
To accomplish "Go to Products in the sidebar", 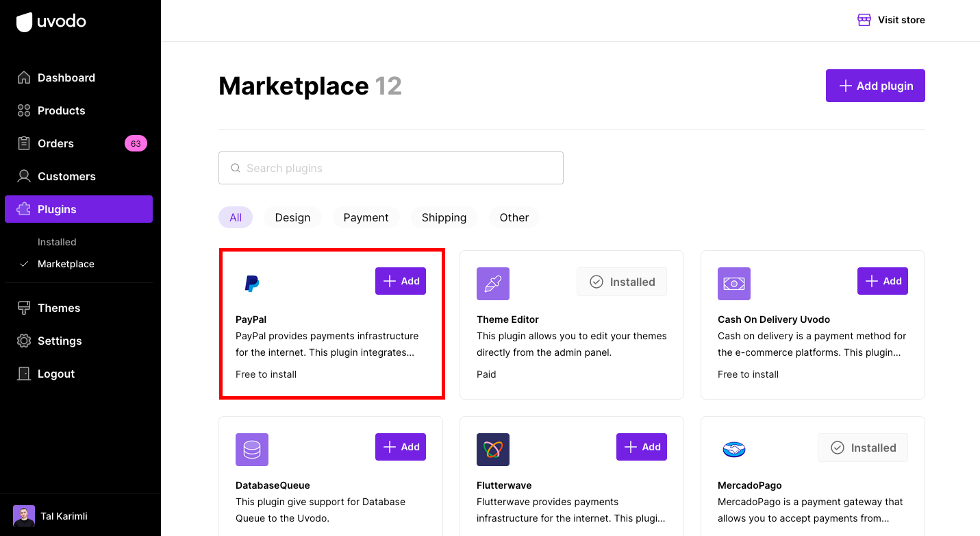I will coord(61,110).
